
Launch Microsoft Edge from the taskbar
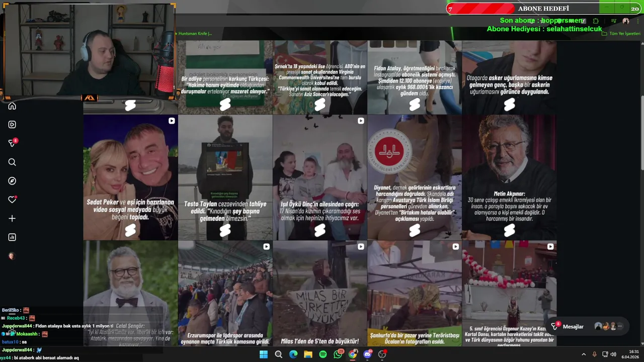(293, 354)
